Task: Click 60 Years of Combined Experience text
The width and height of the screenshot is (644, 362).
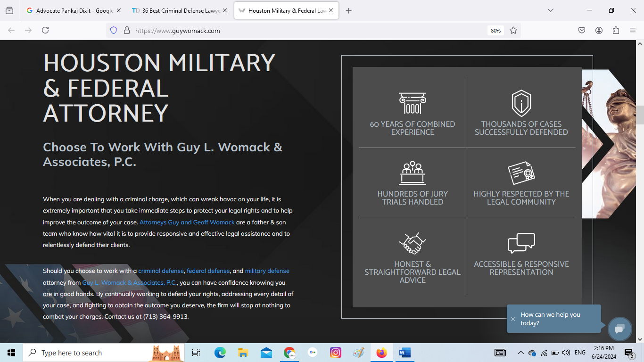Action: click(413, 128)
